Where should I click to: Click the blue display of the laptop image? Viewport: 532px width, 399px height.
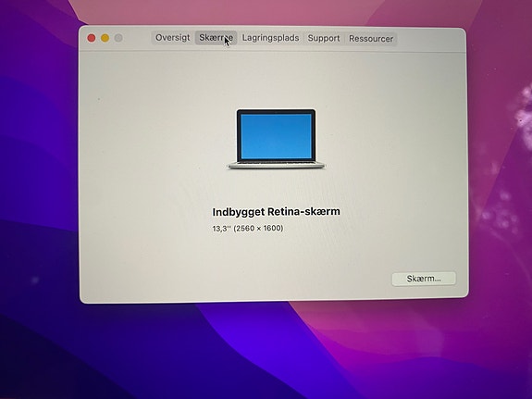click(277, 136)
